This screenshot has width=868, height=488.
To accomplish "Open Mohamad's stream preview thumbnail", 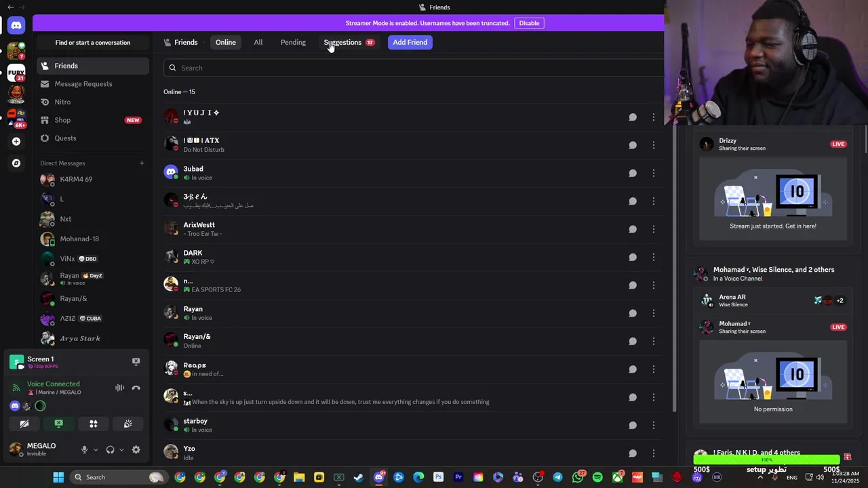I will click(x=773, y=382).
